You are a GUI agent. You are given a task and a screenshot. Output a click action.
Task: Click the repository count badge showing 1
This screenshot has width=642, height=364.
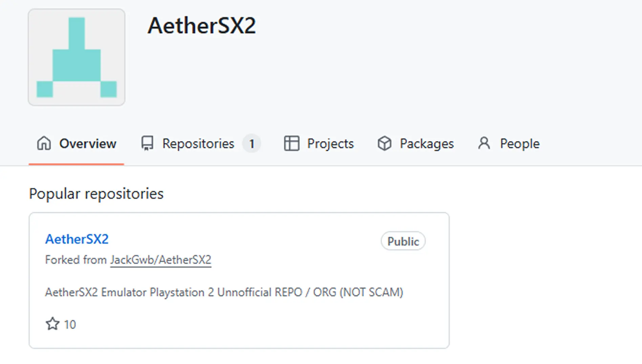(x=252, y=144)
